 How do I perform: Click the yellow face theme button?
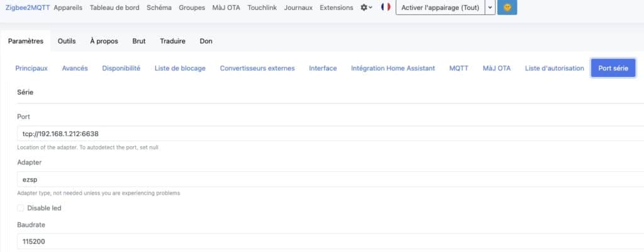508,8
